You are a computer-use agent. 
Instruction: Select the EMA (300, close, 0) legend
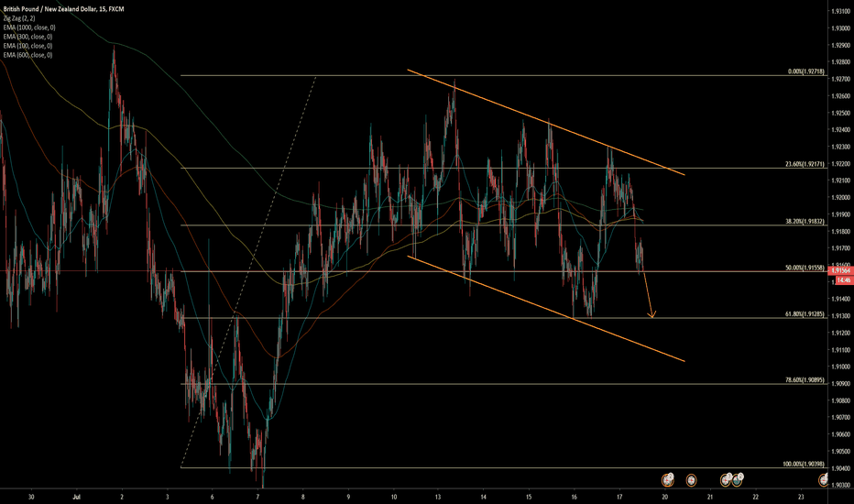tap(27, 37)
